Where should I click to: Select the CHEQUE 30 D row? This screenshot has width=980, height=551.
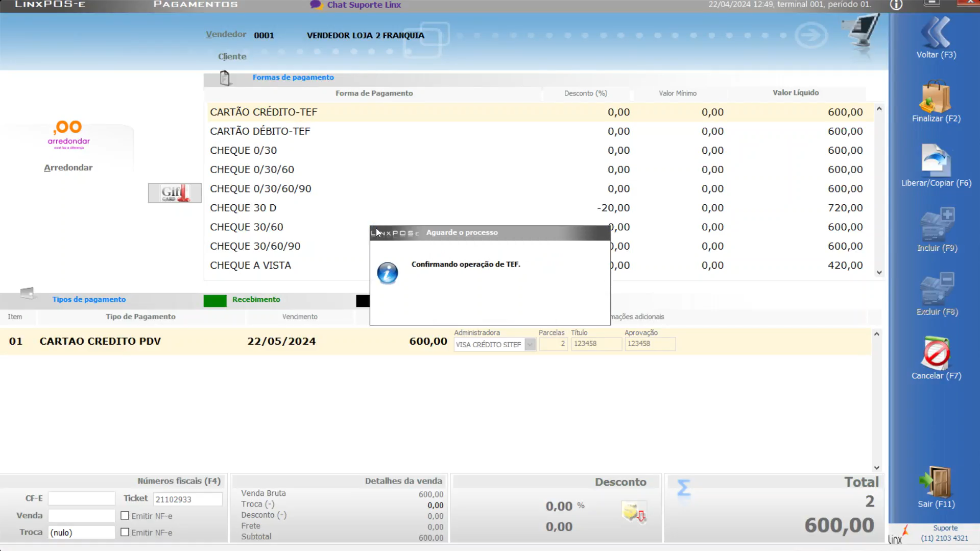539,208
